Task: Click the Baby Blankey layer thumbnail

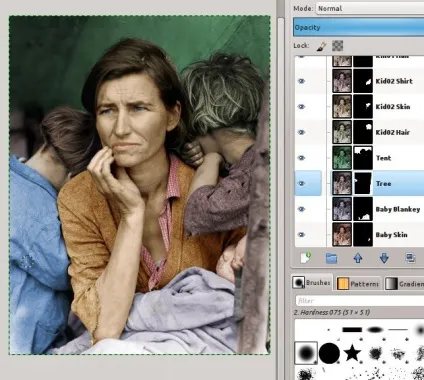Action: [x=342, y=209]
